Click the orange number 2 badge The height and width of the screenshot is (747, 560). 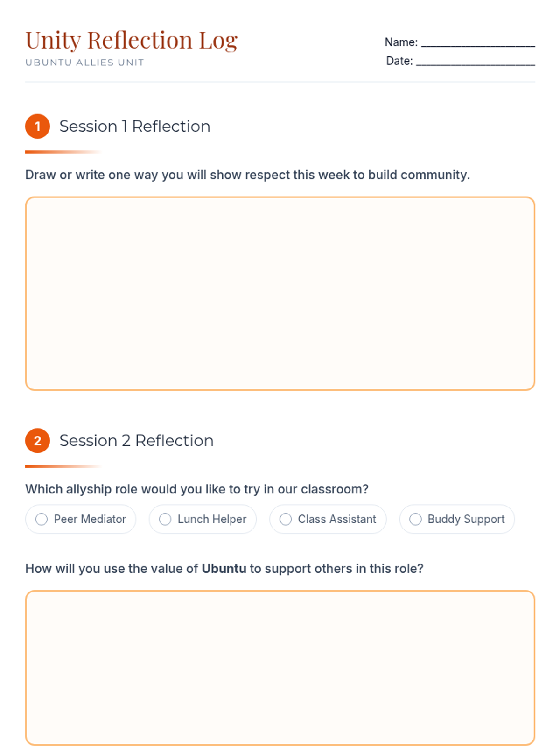(37, 441)
